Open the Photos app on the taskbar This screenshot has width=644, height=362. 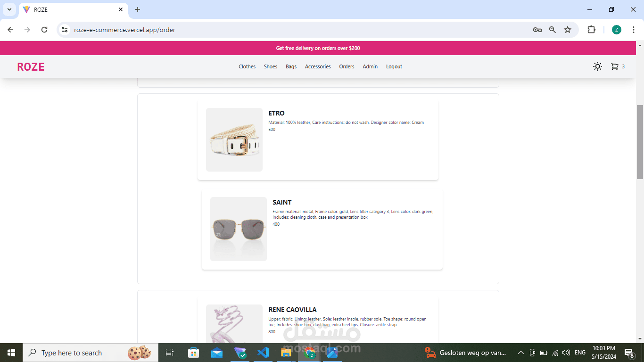(x=332, y=353)
